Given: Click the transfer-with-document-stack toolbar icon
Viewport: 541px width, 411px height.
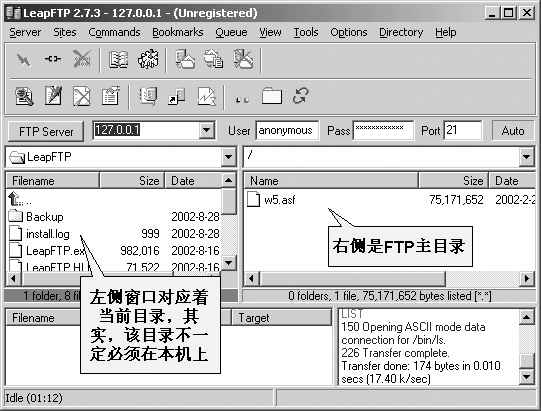Looking at the screenshot, I should pos(214,59).
